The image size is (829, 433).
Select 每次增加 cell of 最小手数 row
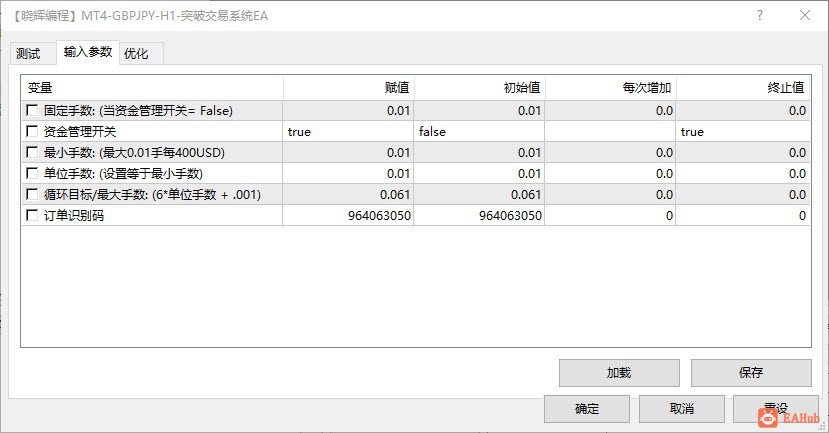tap(611, 153)
